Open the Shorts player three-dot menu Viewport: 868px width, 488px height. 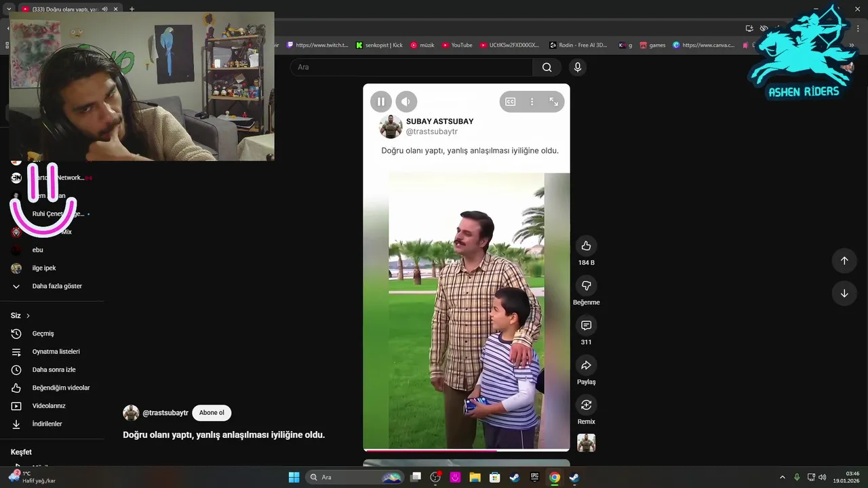pos(532,102)
